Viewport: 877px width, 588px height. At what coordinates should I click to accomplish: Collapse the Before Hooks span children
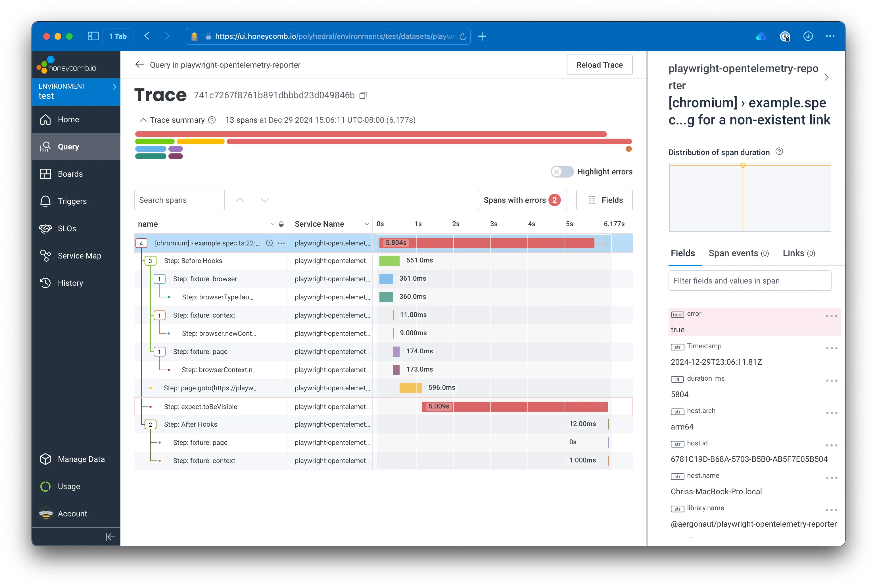(x=150, y=261)
